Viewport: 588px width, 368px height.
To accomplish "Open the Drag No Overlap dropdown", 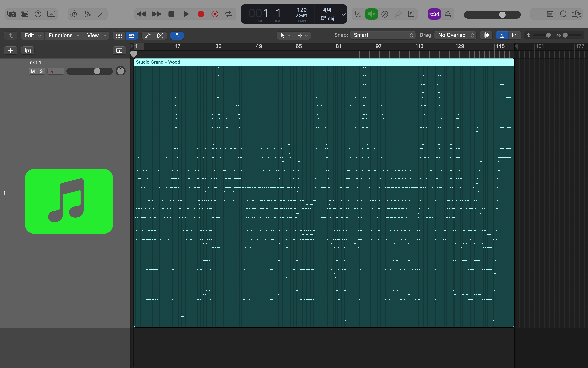I will click(455, 35).
